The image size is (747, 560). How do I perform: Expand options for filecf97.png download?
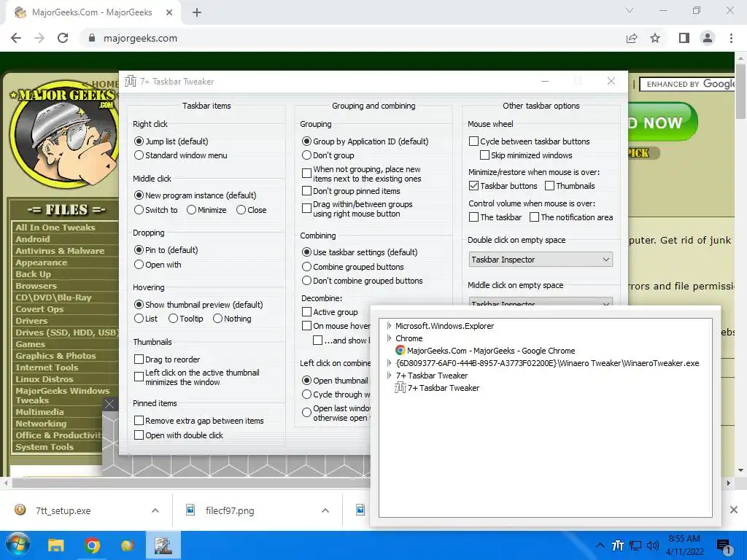click(x=325, y=510)
